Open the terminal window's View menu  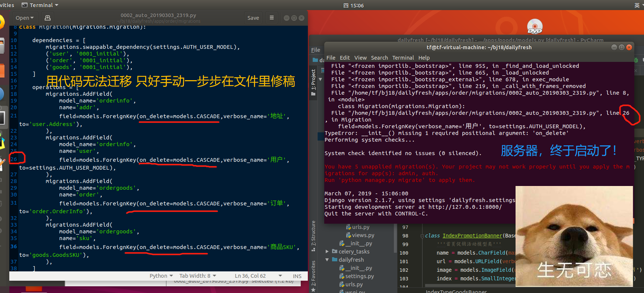point(360,58)
